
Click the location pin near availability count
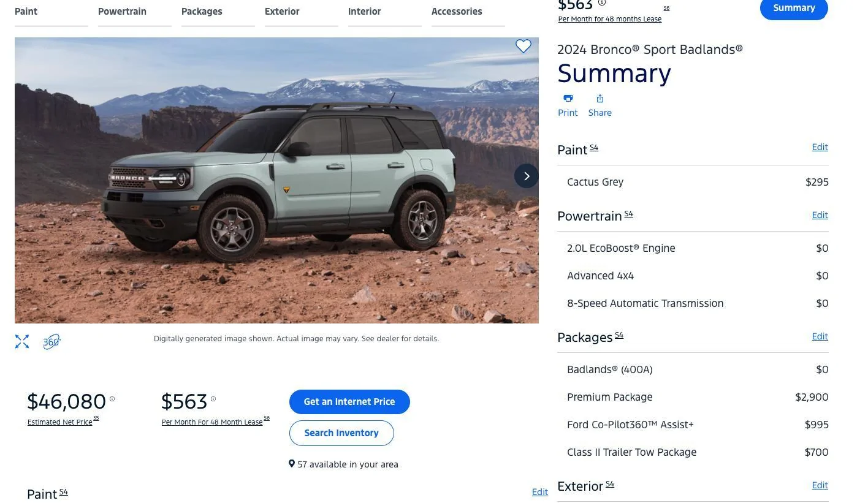[292, 463]
